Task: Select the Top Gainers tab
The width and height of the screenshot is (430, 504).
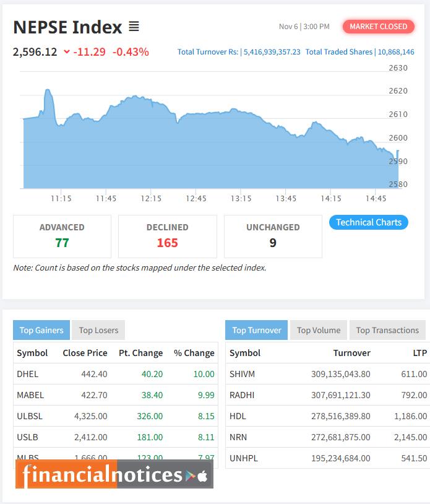Action: [41, 330]
